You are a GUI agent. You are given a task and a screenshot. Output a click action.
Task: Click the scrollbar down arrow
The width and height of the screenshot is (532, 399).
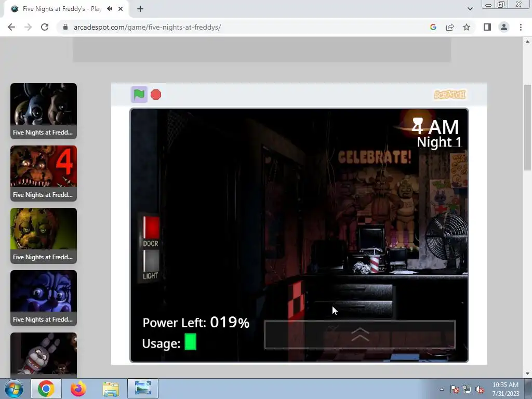(x=527, y=374)
